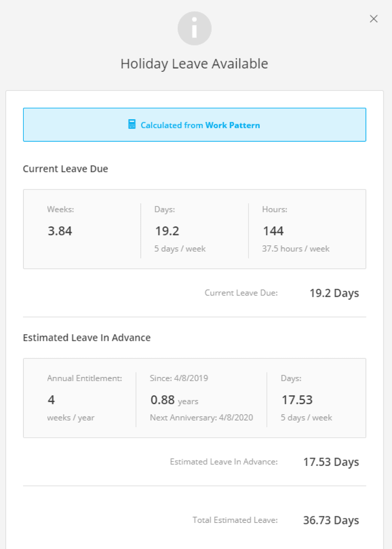Select the 0.88 years value
The image size is (392, 549).
coord(163,400)
